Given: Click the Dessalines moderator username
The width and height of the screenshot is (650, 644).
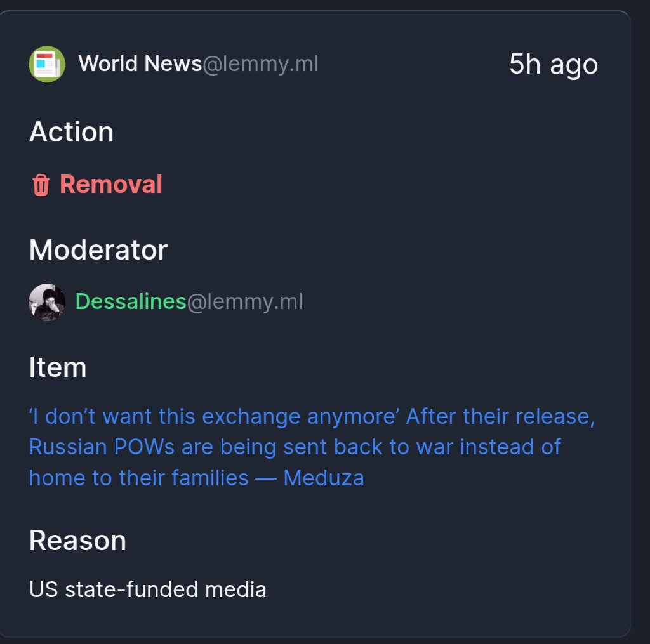Looking at the screenshot, I should click(131, 301).
